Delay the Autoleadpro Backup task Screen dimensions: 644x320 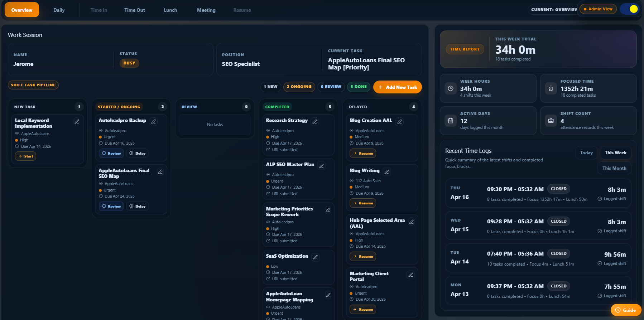click(138, 153)
